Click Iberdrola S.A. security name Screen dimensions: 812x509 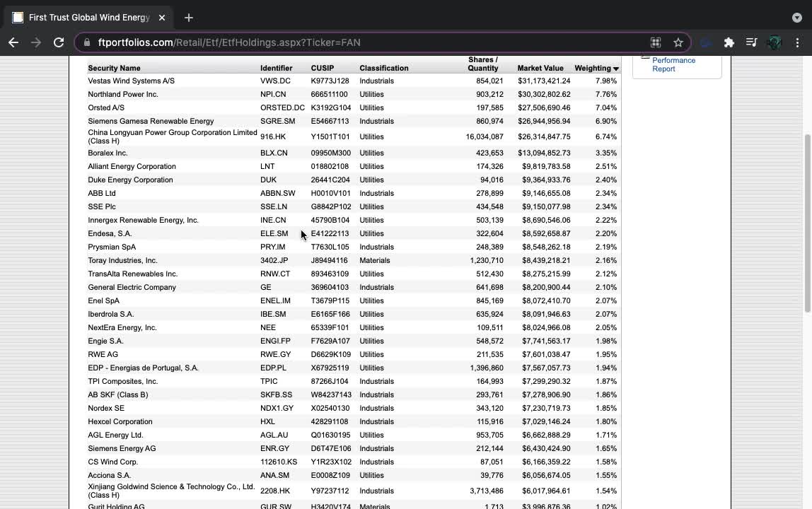click(x=111, y=315)
